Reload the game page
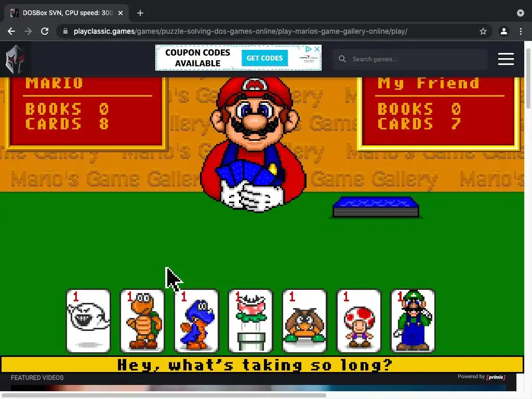The image size is (532, 399). [45, 31]
